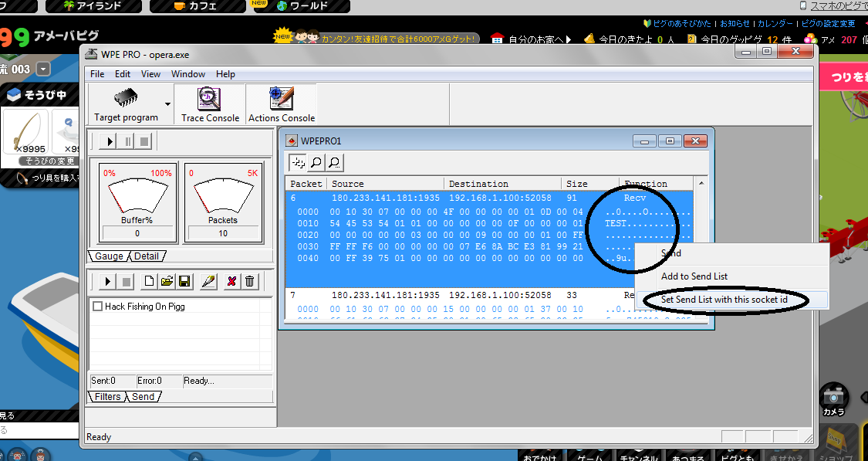Click the Packets gauge
The width and height of the screenshot is (868, 461).
pos(222,202)
